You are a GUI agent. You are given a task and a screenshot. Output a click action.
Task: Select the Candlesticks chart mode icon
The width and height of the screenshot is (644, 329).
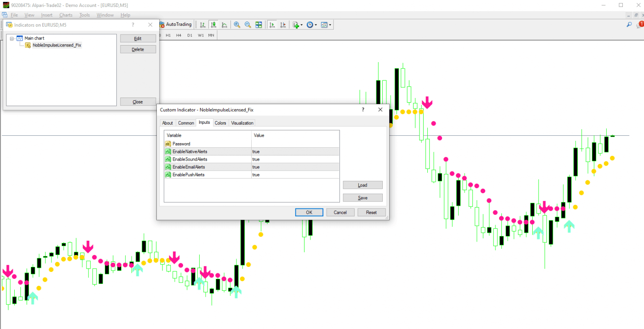pos(213,24)
